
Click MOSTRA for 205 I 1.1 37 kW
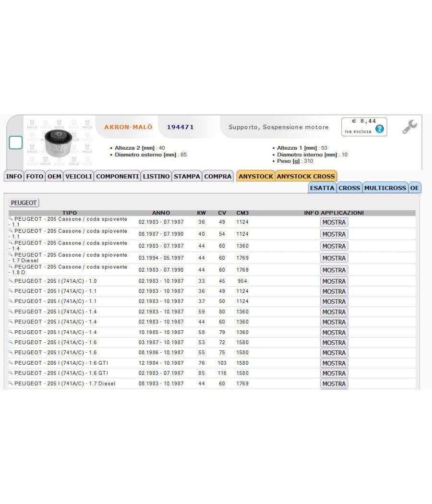[334, 301]
